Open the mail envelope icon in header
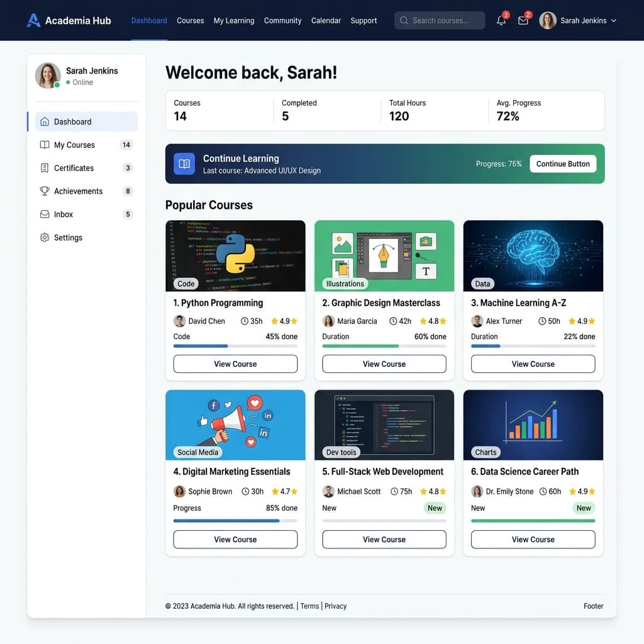 [x=523, y=21]
